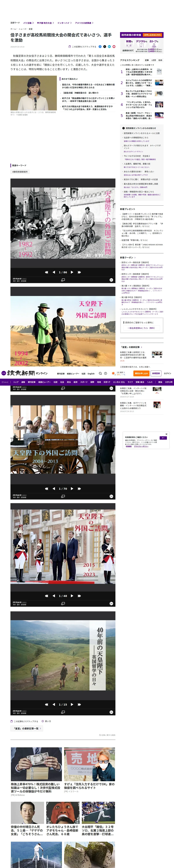Open the 皇室 breadcrumb link

[x=31, y=29]
